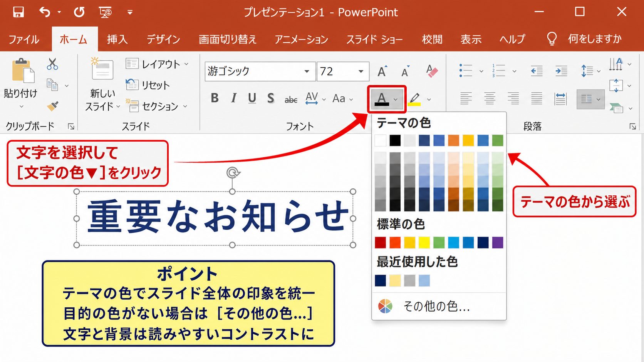The width and height of the screenshot is (644, 362).
Task: Click the color wheel icon for other colors
Action: point(385,306)
